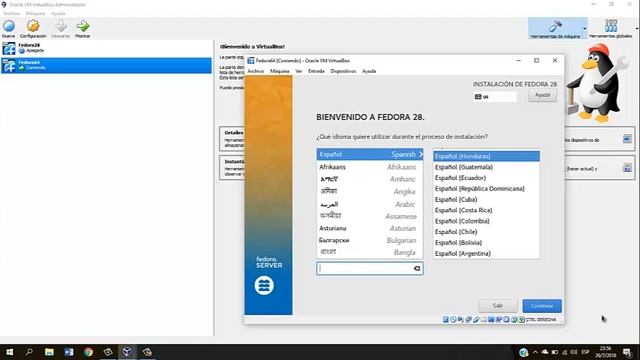Open File Explorer from taskbar
Viewport: 640px width, 360px height.
click(x=49, y=352)
